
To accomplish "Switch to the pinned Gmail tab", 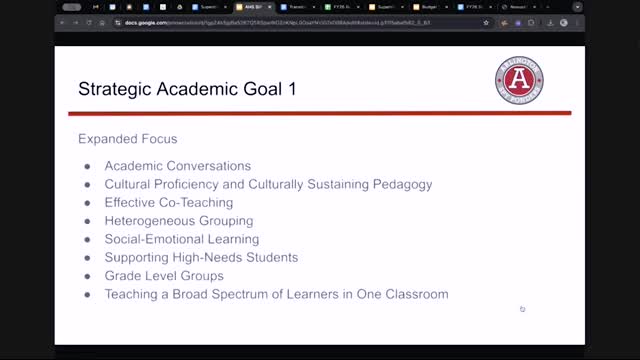I will pos(96,7).
